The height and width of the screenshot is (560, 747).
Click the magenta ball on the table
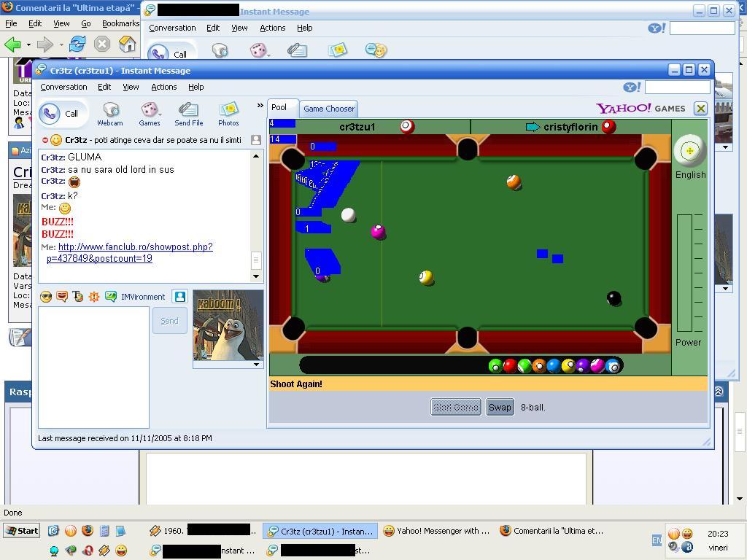[x=379, y=232]
